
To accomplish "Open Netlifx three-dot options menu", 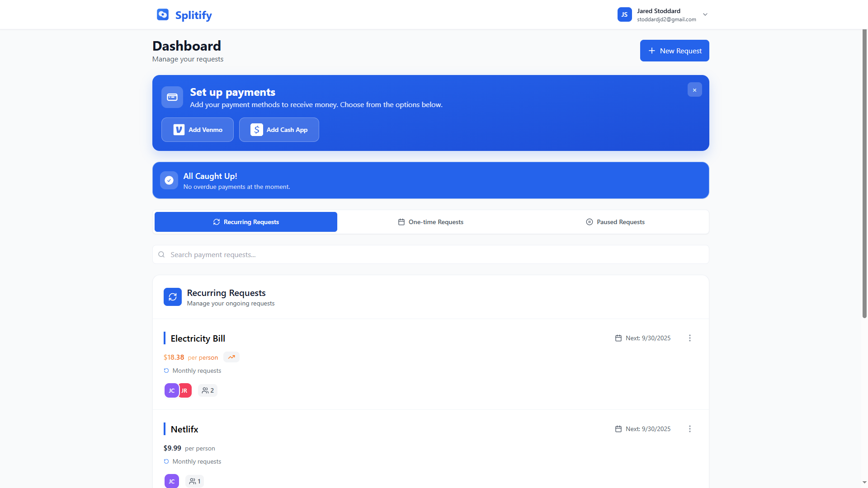I will coord(689,429).
